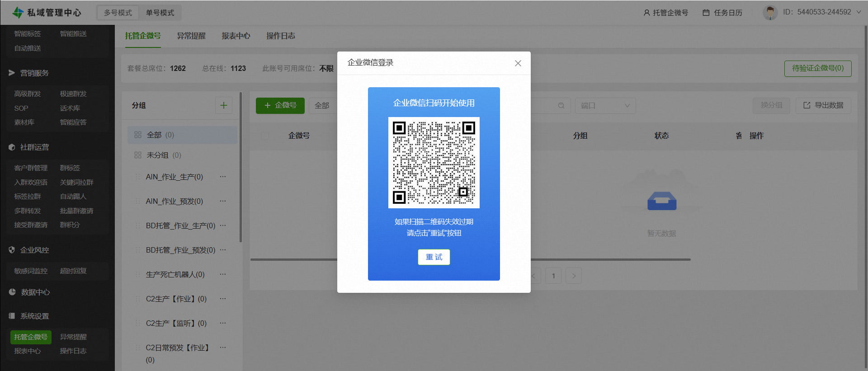The width and height of the screenshot is (868, 371).
Task: Click the green 企微号 add button
Action: 280,105
